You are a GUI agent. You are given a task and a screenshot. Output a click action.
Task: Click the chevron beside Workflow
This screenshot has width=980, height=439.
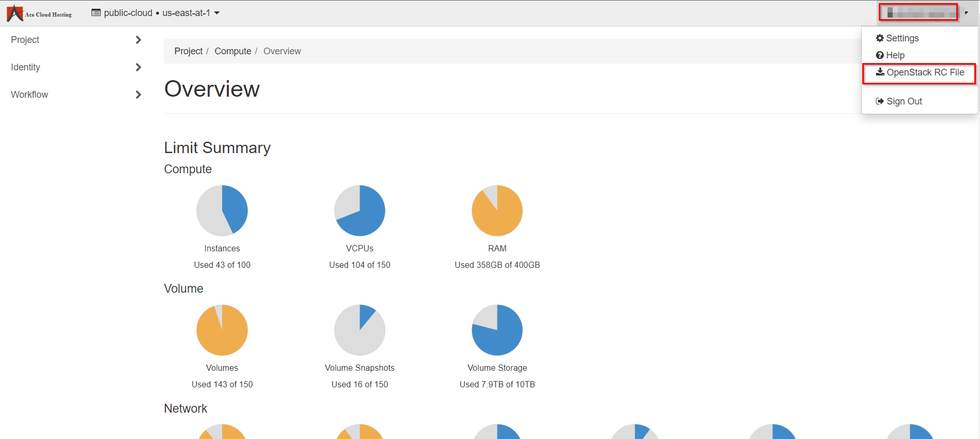pos(138,95)
